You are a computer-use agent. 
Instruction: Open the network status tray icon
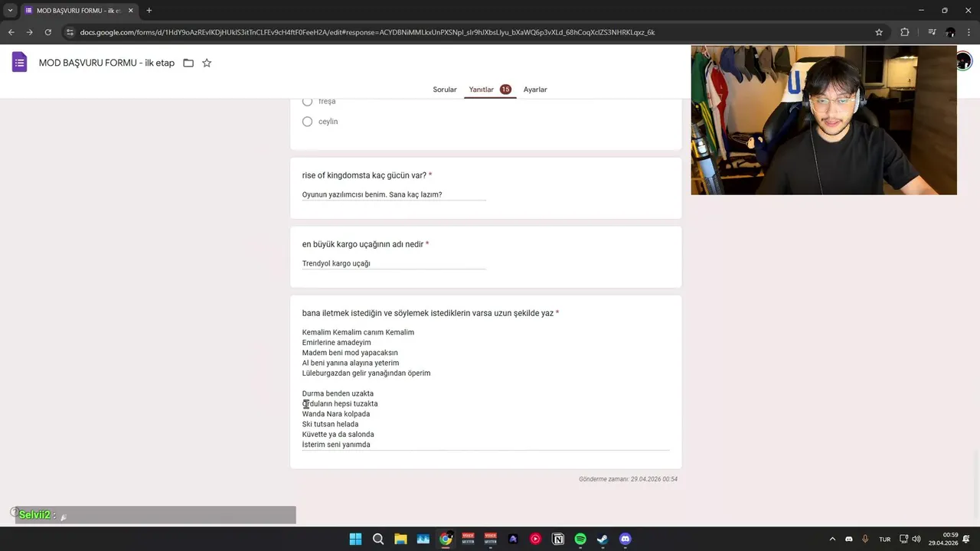[x=903, y=539]
